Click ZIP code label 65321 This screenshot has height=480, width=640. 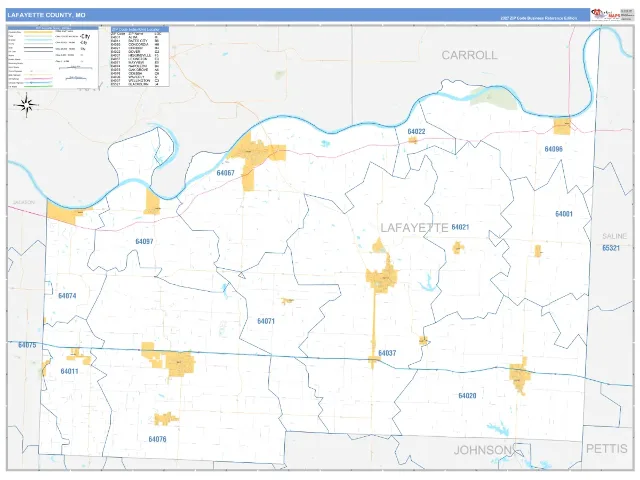(x=611, y=248)
